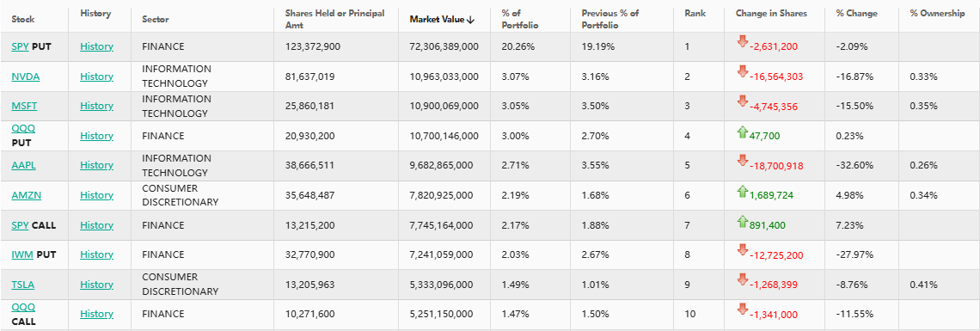Click the green up arrow for SPY CALL
This screenshot has width=980, height=331.
click(x=743, y=220)
